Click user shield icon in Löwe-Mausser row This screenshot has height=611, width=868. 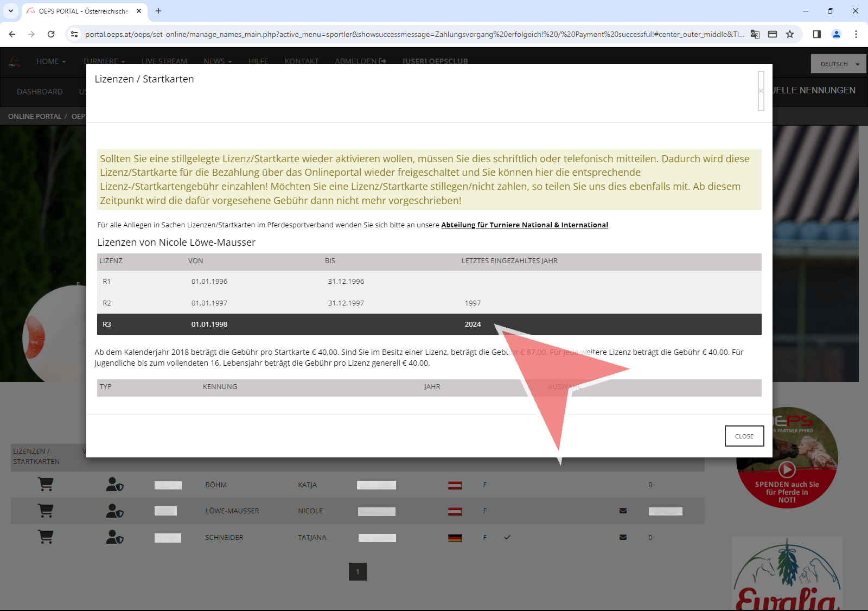pyautogui.click(x=114, y=511)
